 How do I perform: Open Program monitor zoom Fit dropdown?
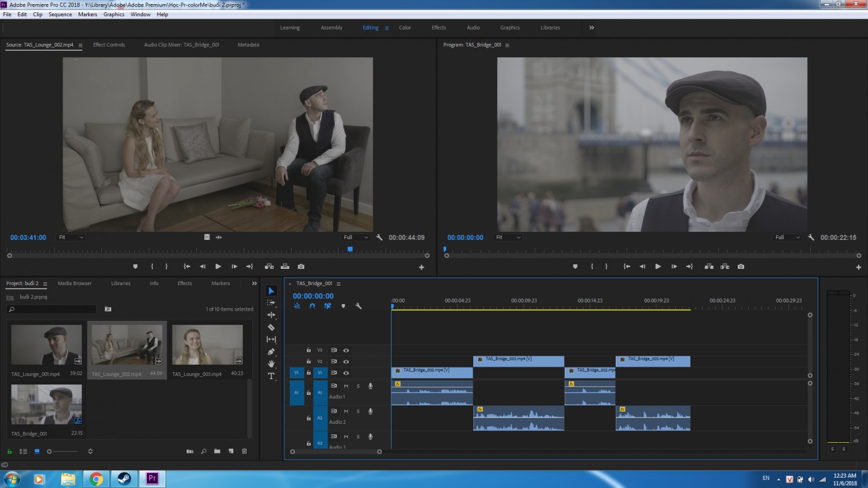[x=508, y=237]
